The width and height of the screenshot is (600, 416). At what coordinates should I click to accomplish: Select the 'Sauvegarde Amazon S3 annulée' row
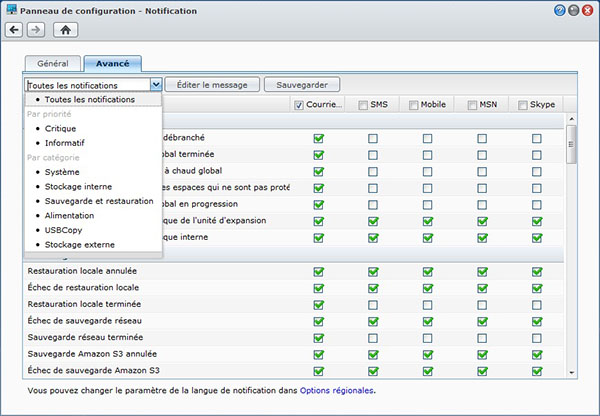point(293,354)
